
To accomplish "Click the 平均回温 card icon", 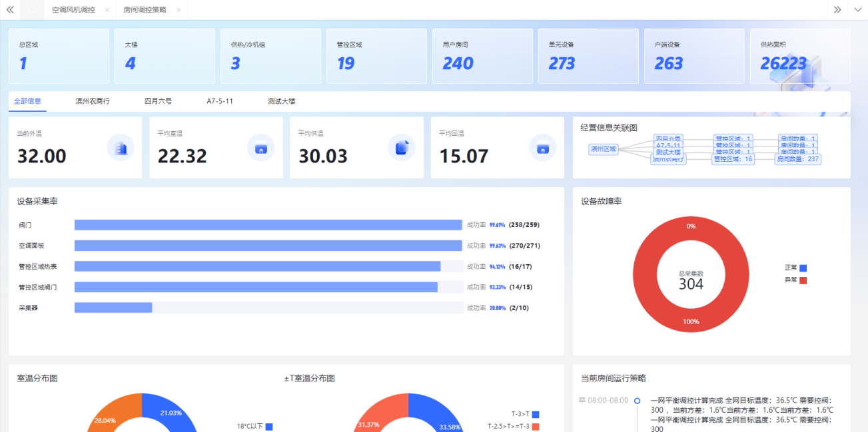I will pos(542,148).
